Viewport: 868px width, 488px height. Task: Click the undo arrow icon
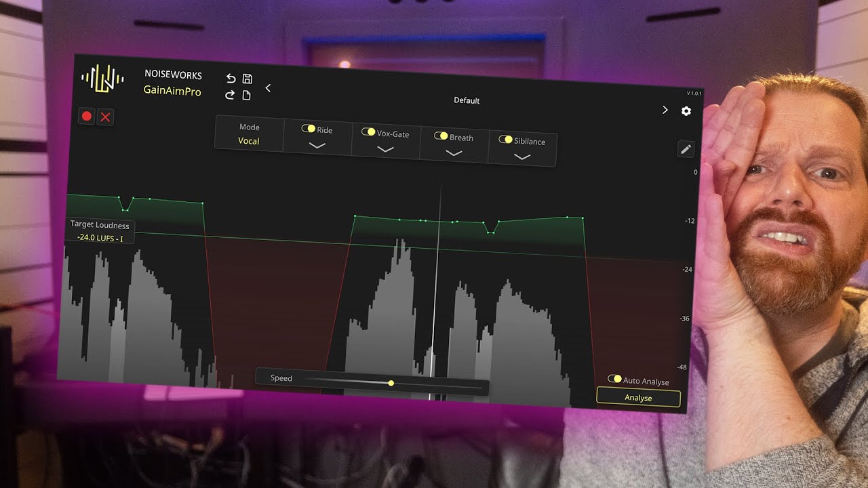(x=231, y=79)
